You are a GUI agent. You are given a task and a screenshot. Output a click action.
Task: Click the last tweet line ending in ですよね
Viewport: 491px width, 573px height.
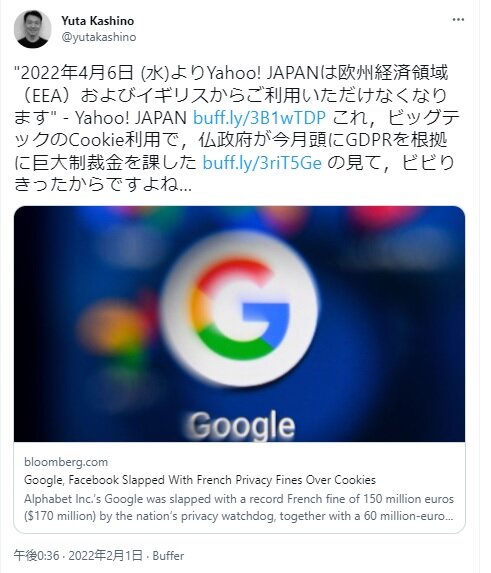[103, 185]
